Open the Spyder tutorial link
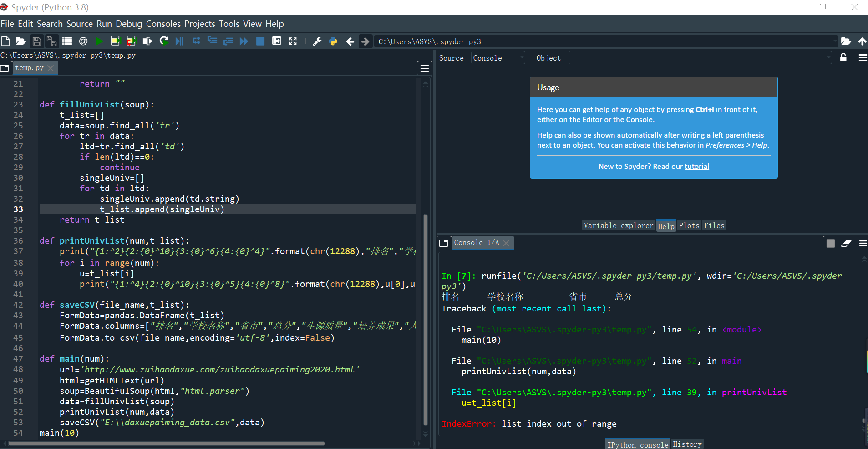This screenshot has height=449, width=868. (x=697, y=167)
